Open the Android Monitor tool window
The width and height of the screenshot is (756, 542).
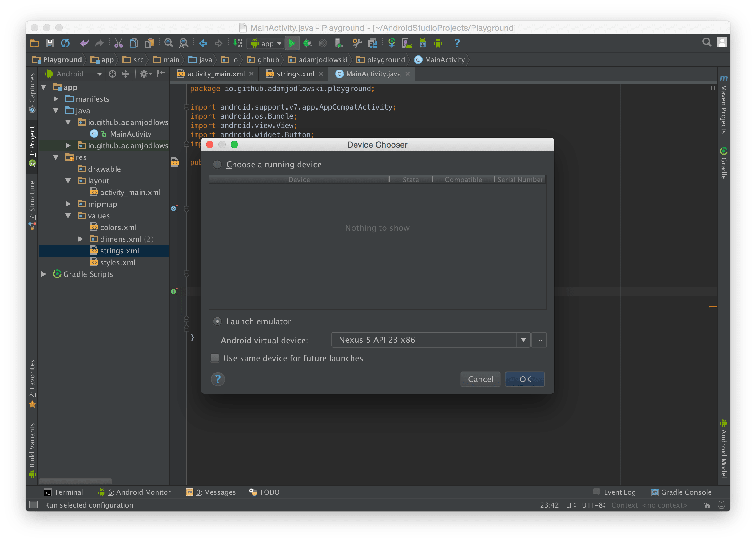[134, 492]
